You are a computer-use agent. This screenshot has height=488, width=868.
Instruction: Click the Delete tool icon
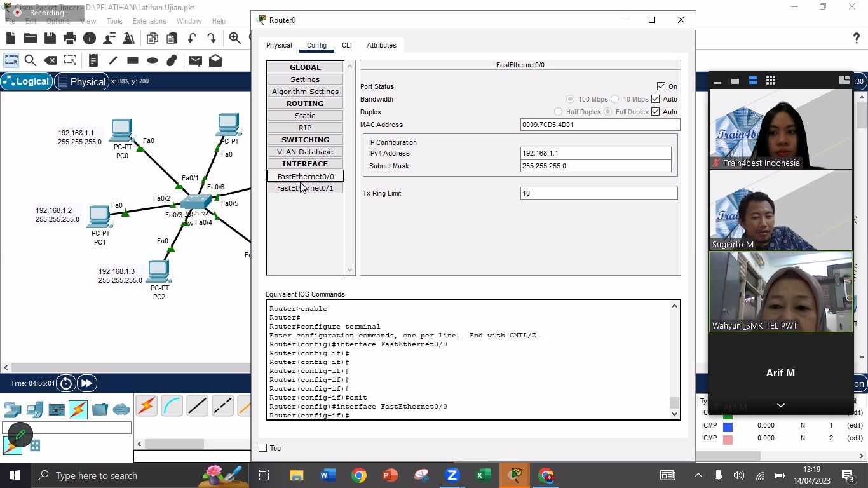pyautogui.click(x=50, y=60)
